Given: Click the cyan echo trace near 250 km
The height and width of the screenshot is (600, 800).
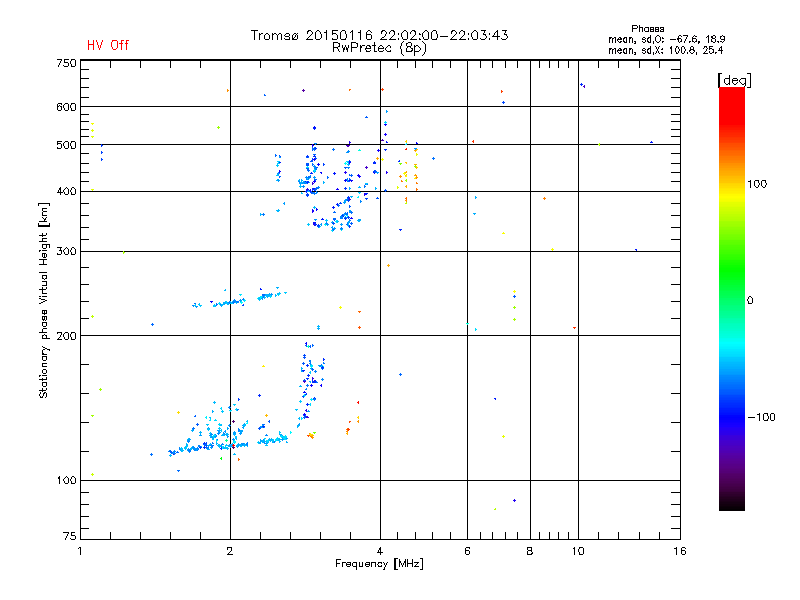Looking at the screenshot, I should pos(239,298).
